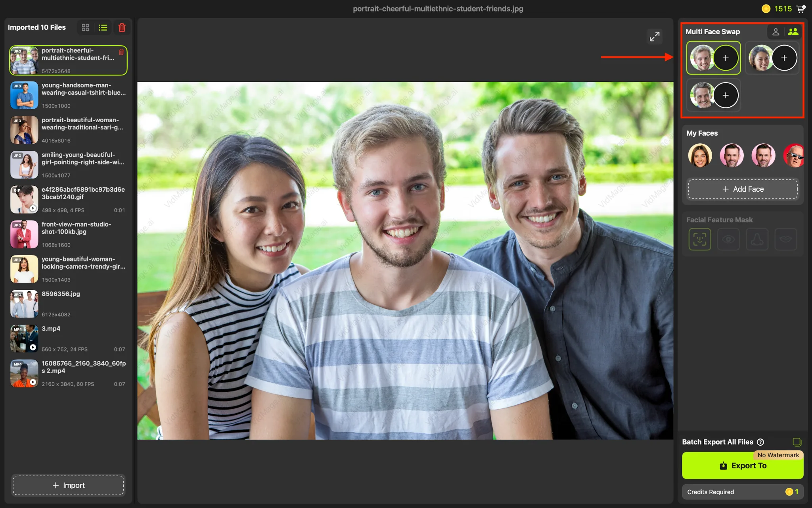Image resolution: width=812 pixels, height=508 pixels.
Task: Switch file list to grid view
Action: 85,27
